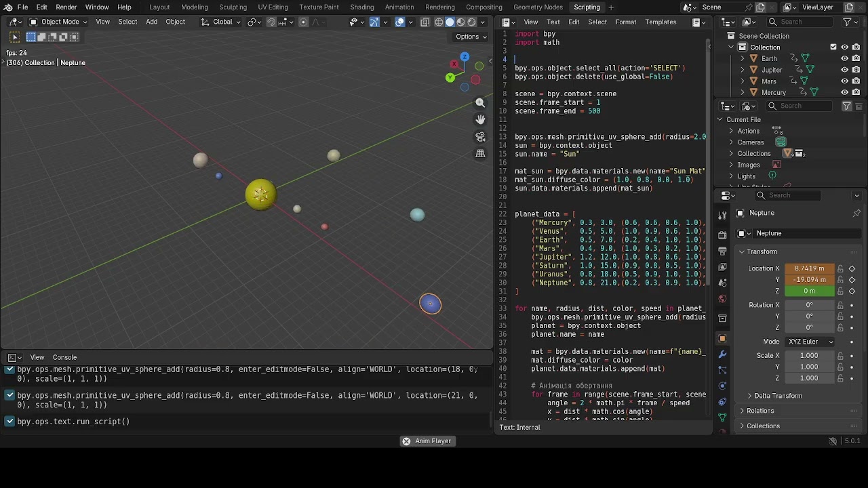
Task: Toggle lock on Location X
Action: coord(841,268)
